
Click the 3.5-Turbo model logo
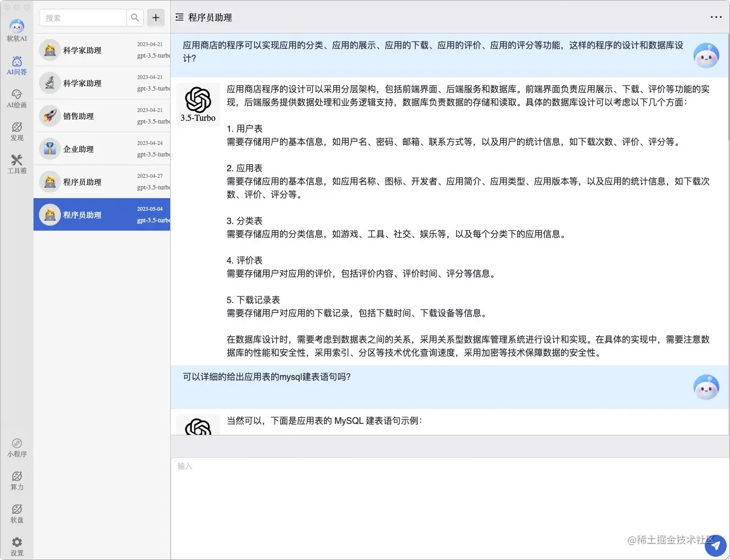[x=198, y=104]
